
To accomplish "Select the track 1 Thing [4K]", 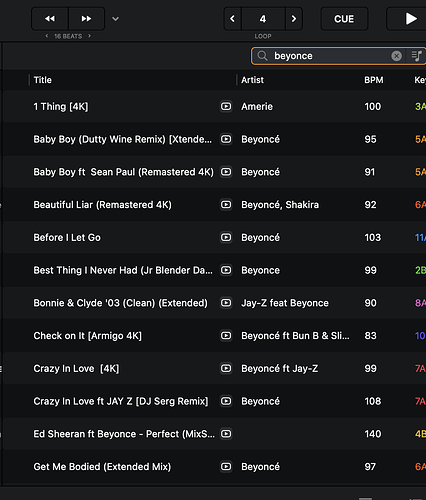I will tap(61, 107).
